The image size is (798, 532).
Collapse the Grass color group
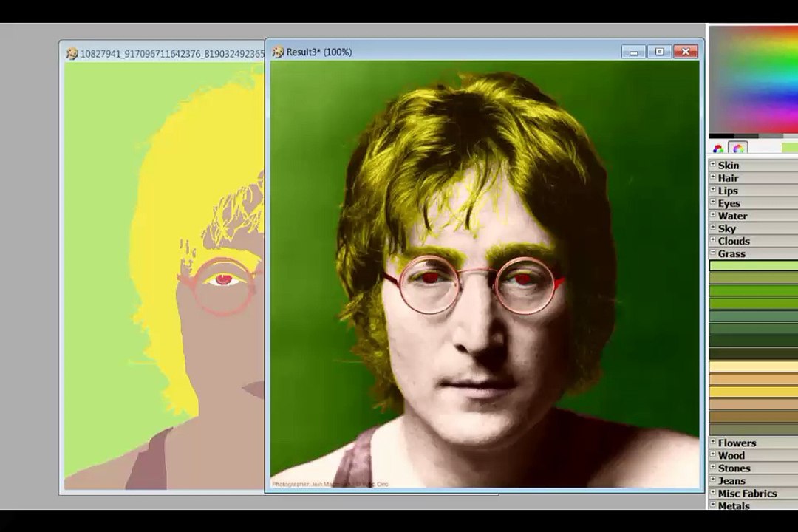pyautogui.click(x=713, y=253)
